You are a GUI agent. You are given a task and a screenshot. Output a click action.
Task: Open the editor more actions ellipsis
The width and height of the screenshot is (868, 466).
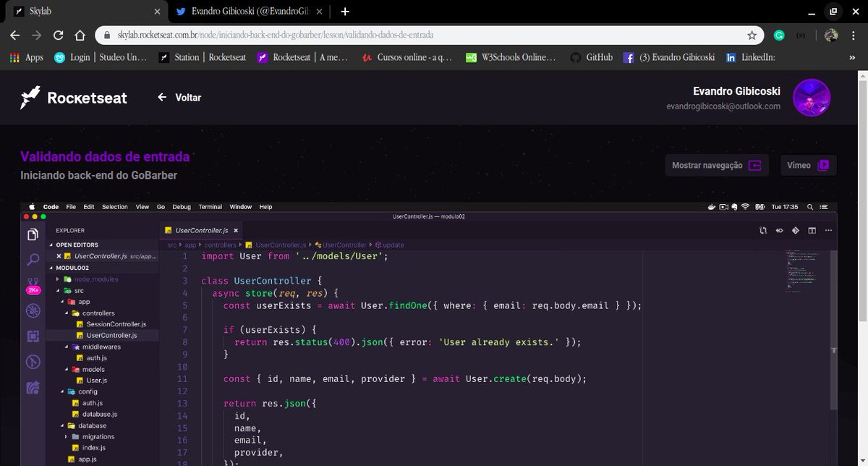coord(828,231)
